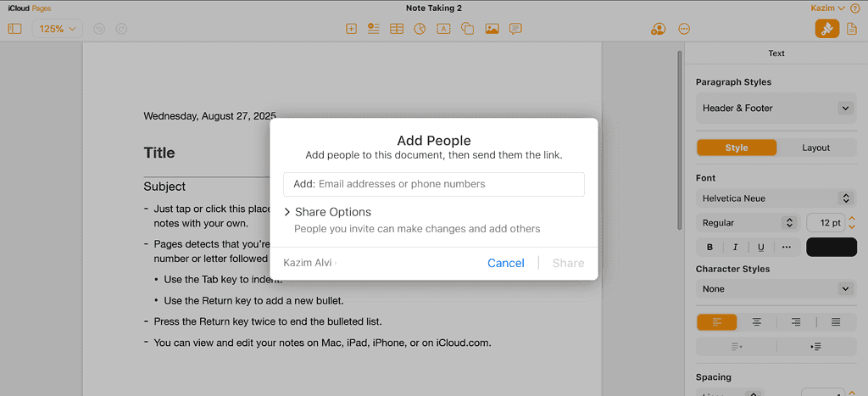
Task: Click the Title heading in the document
Action: (x=159, y=153)
